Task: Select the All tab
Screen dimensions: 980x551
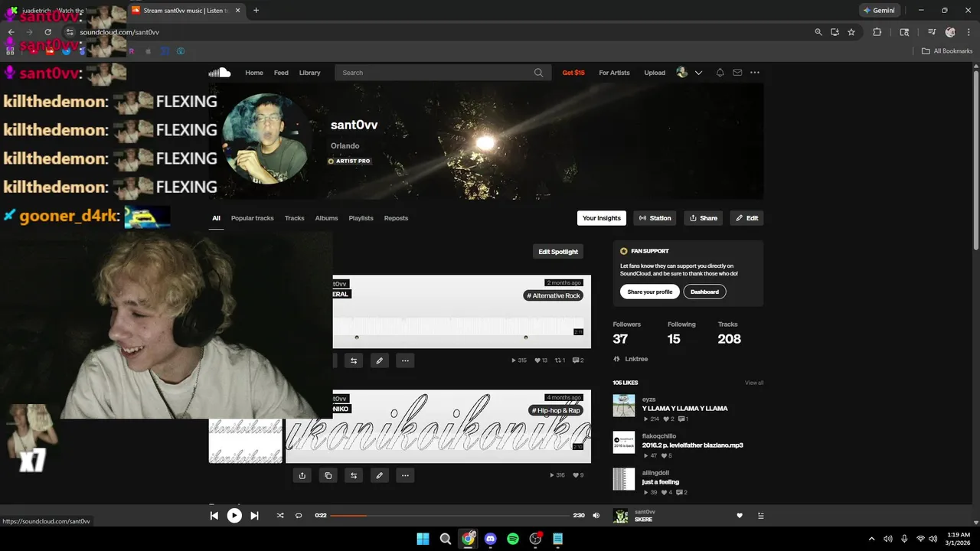Action: tap(216, 218)
